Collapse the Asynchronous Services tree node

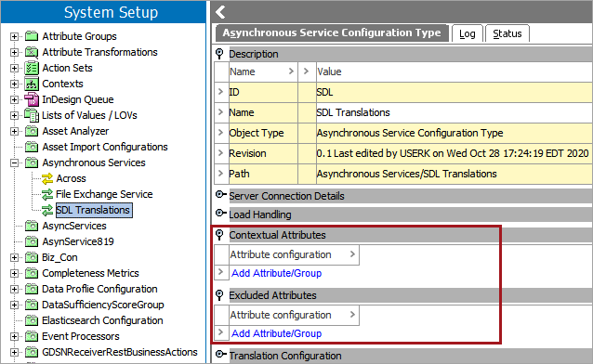click(x=14, y=162)
